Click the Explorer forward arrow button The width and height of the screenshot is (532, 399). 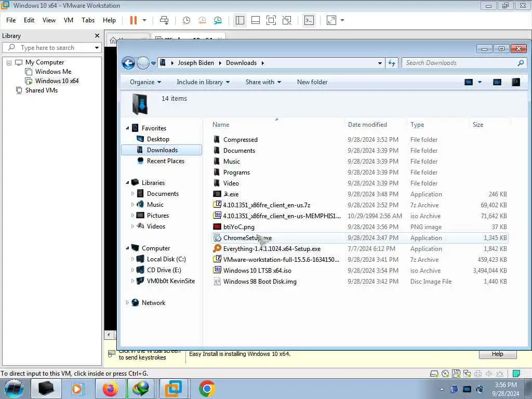(143, 63)
